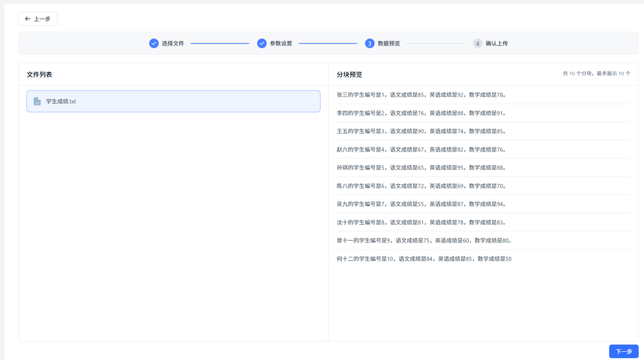Click the 文件列表 panel heading

coord(39,75)
